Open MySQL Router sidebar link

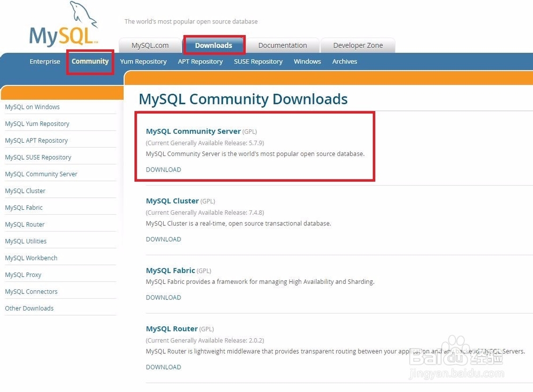(25, 225)
